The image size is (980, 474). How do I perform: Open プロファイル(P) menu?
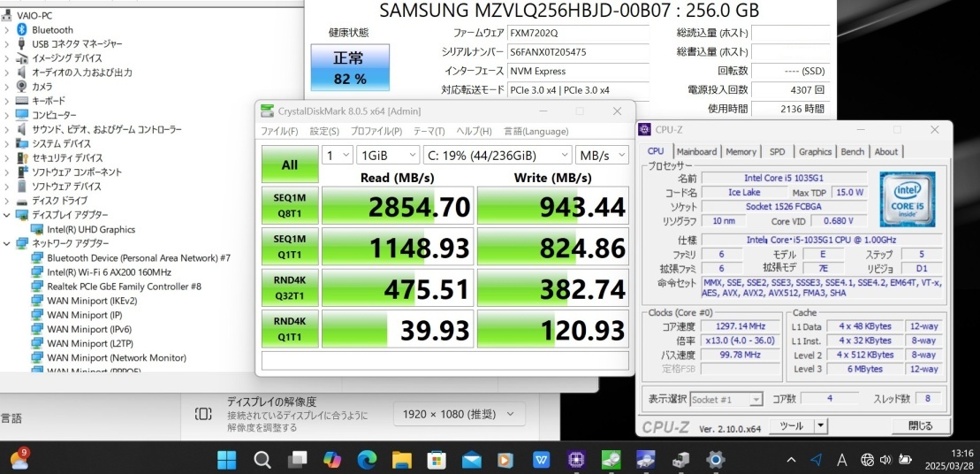tap(376, 131)
